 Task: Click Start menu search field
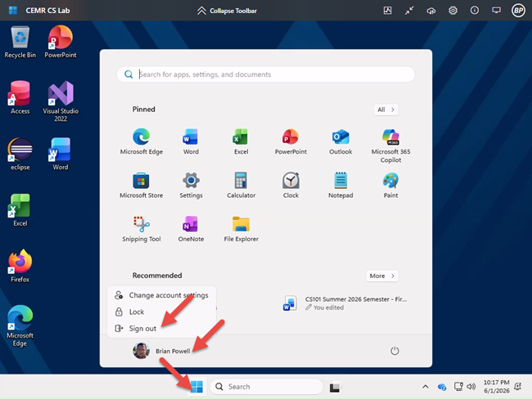pyautogui.click(x=266, y=74)
